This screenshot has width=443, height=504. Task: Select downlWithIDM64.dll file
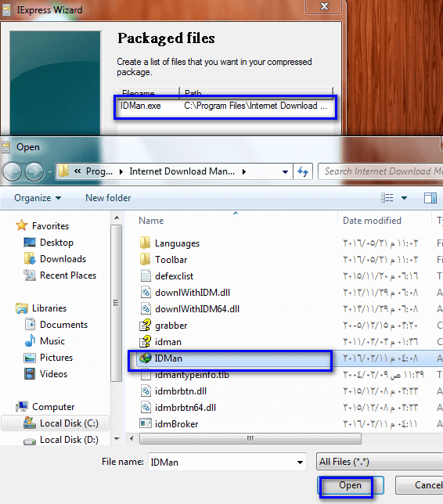[197, 309]
